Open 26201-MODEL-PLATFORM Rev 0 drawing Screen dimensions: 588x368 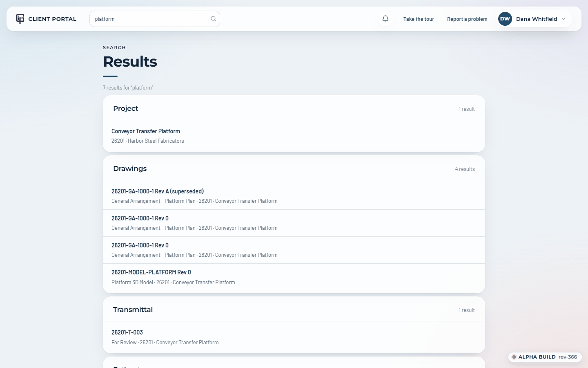click(x=294, y=277)
